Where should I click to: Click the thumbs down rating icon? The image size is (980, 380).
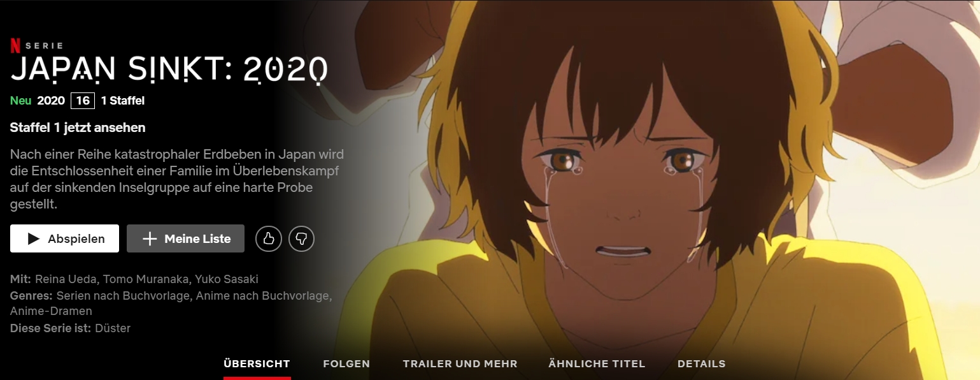302,239
